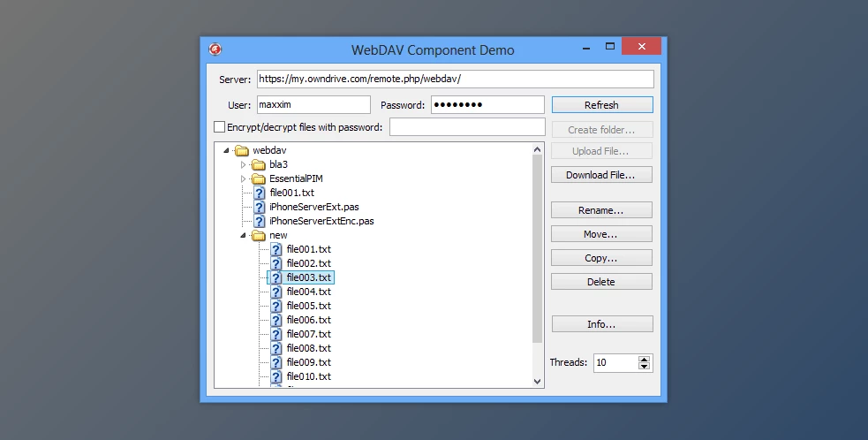Select the iPhoneServerExtEnc.pas name
This screenshot has height=440, width=868.
(321, 221)
